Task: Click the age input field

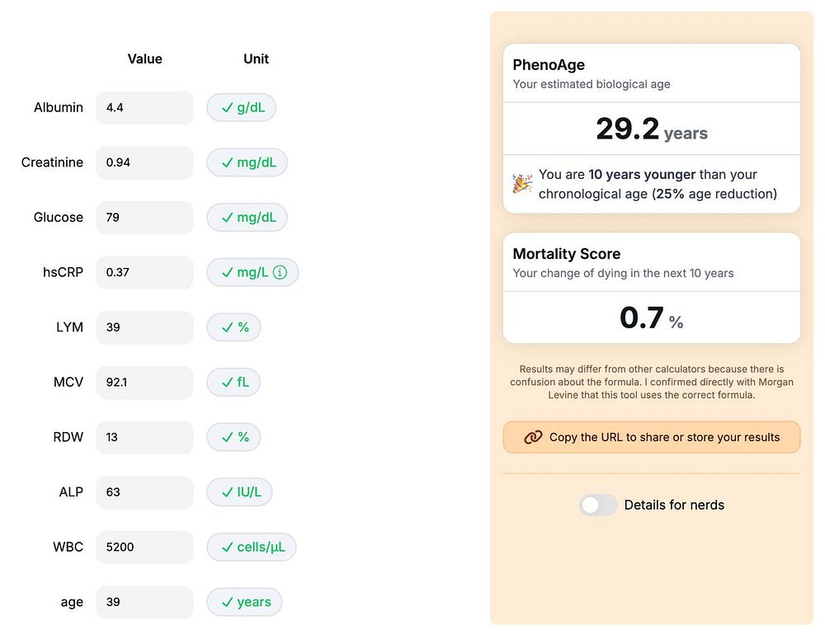Action: (144, 602)
